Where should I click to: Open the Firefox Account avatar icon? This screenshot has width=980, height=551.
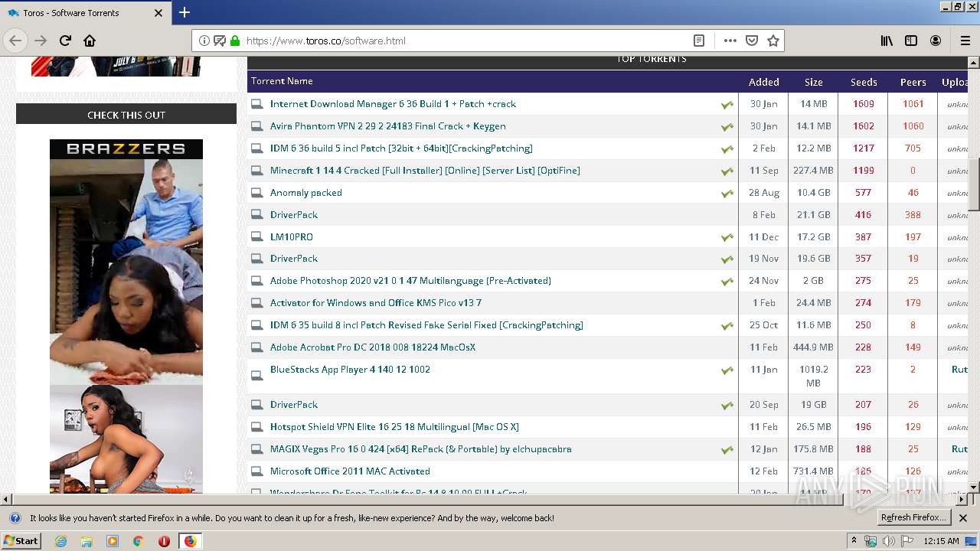point(936,41)
